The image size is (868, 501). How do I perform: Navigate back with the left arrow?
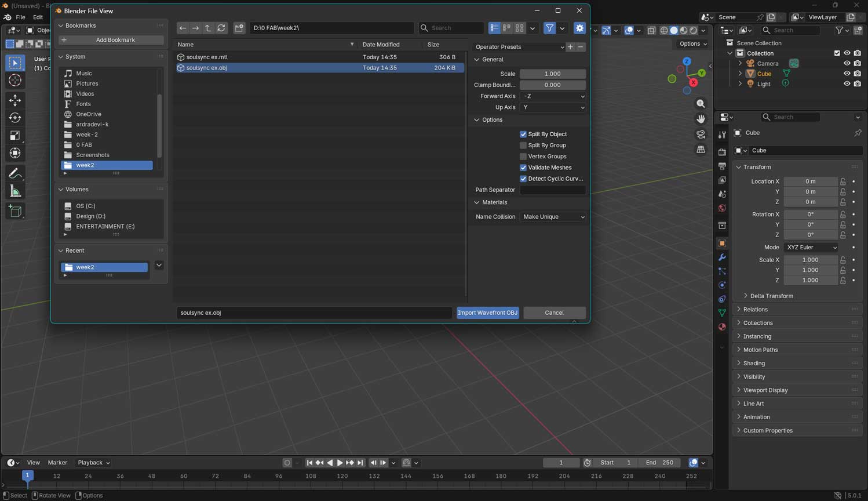point(183,28)
